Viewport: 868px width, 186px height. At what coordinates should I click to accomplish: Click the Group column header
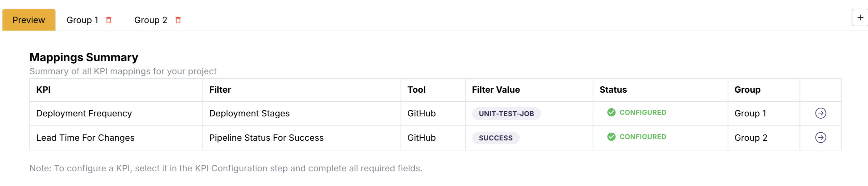click(x=747, y=90)
